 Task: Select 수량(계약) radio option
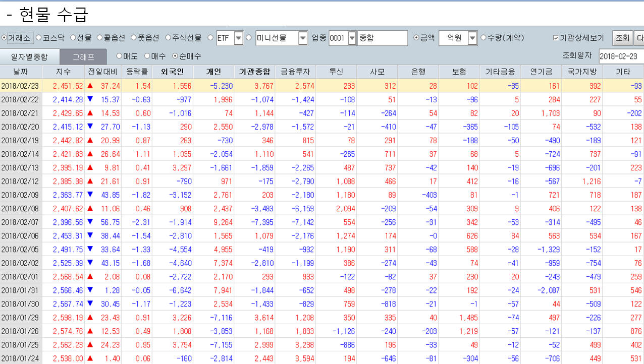484,38
